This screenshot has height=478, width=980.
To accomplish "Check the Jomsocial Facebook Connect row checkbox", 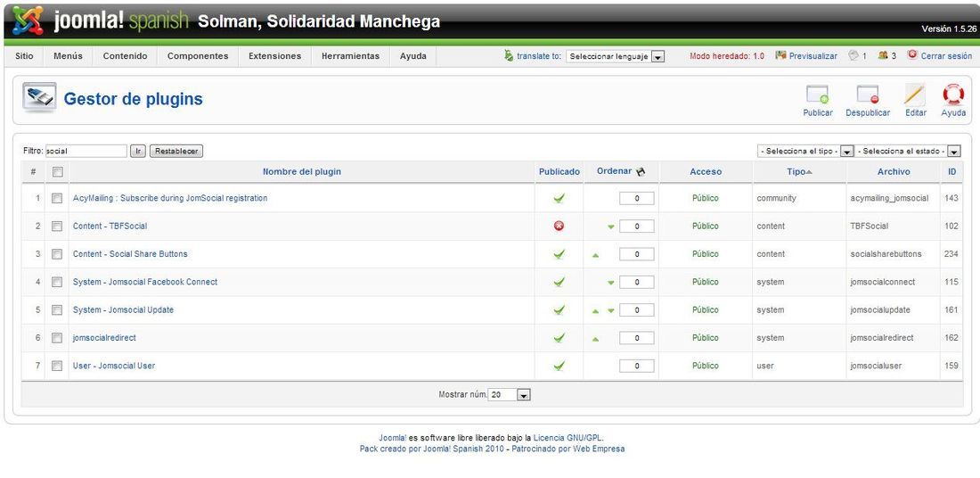I will click(57, 282).
